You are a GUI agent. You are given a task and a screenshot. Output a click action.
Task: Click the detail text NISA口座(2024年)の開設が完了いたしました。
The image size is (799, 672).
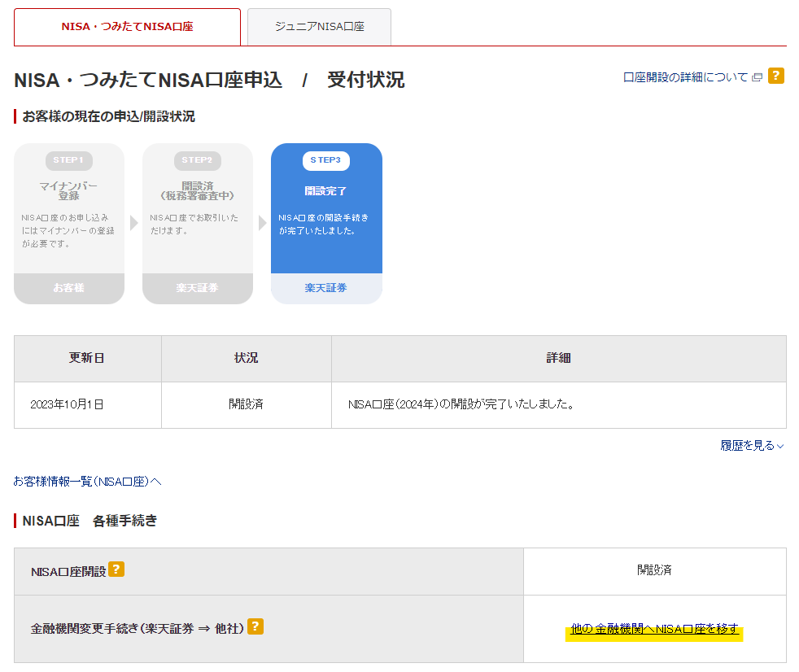point(461,404)
